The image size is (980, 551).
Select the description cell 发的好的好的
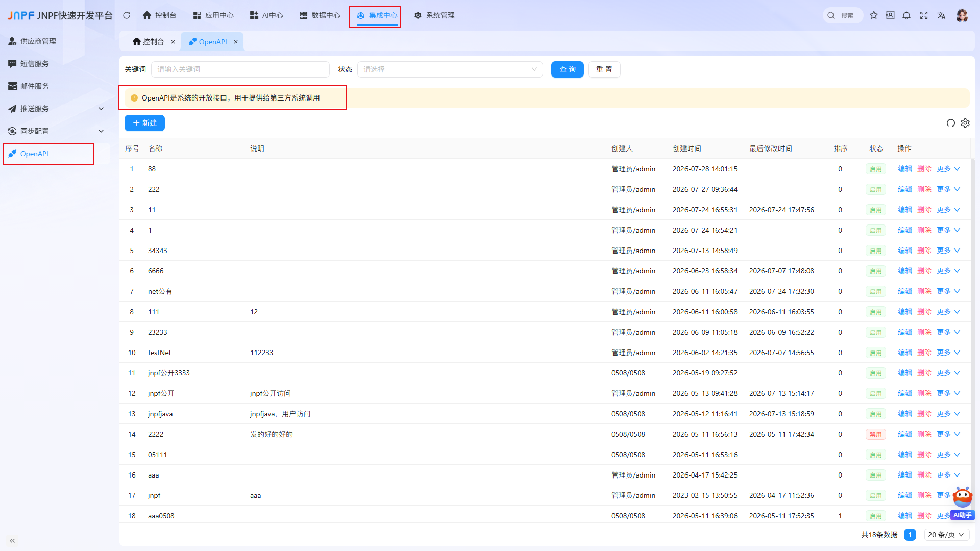(271, 434)
